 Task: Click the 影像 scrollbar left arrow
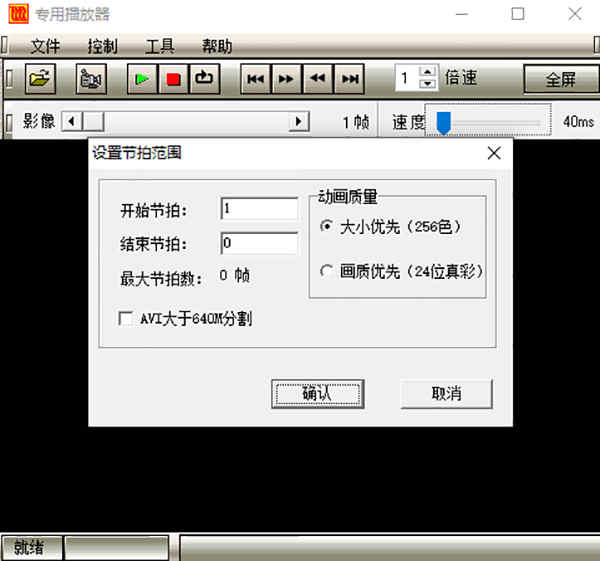point(71,122)
